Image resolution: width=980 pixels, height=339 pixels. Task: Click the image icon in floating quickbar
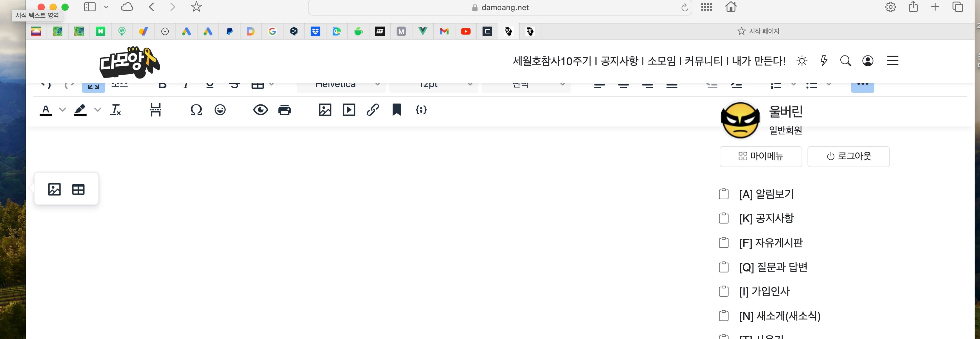tap(54, 189)
